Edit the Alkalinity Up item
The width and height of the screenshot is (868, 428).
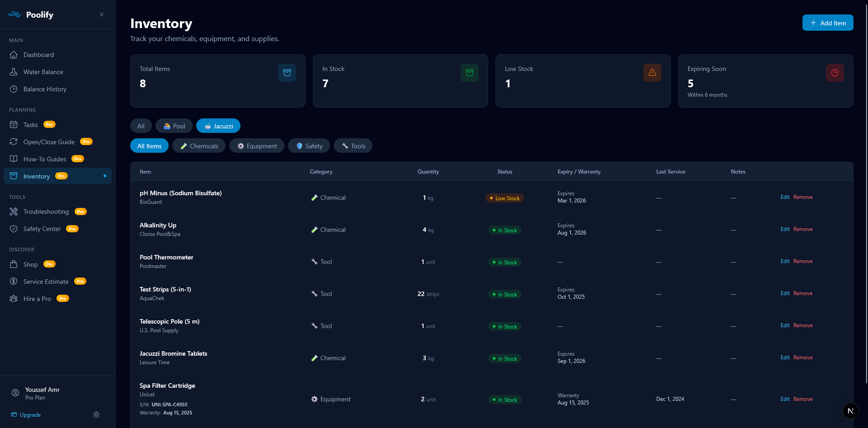[785, 229]
